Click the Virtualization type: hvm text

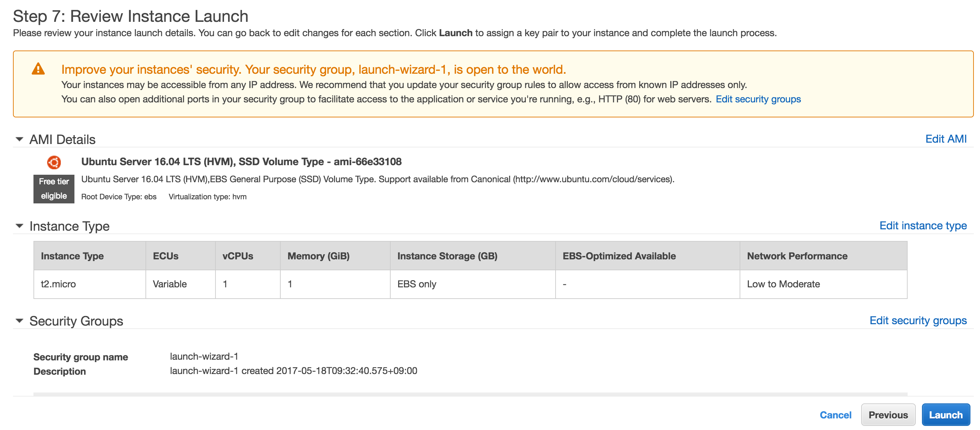(207, 197)
